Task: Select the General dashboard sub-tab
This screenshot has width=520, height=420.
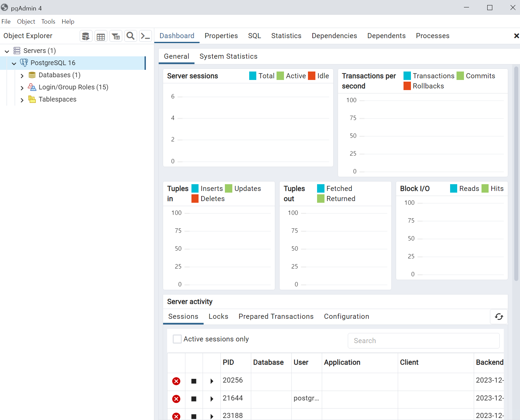Action: [x=177, y=56]
